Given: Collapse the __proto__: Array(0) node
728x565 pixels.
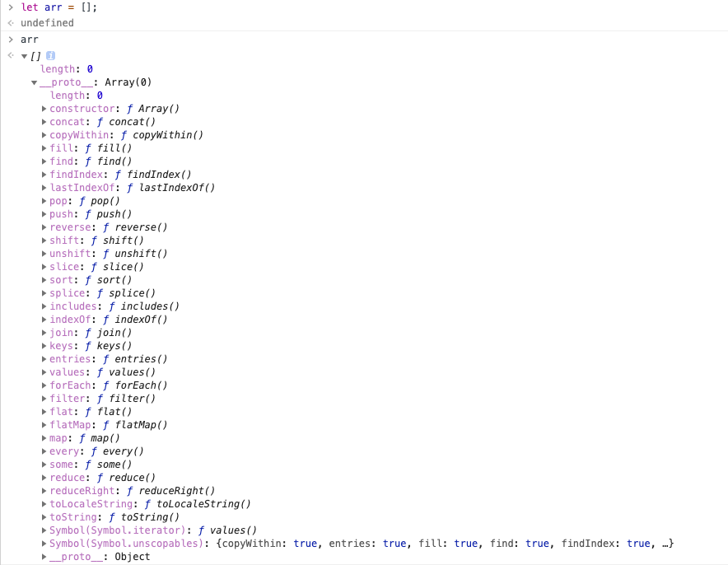Looking at the screenshot, I should tap(35, 82).
